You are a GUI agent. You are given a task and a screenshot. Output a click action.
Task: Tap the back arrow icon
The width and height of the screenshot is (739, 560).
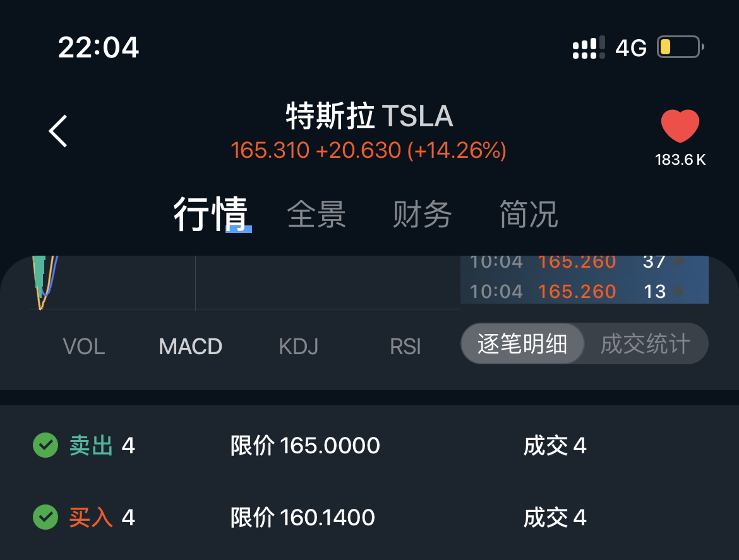(x=58, y=131)
